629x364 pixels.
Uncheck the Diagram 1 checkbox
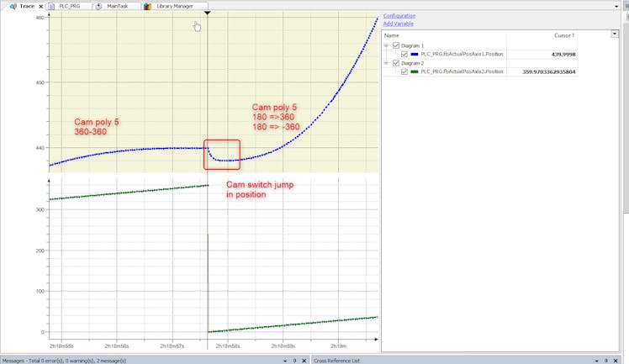point(396,45)
